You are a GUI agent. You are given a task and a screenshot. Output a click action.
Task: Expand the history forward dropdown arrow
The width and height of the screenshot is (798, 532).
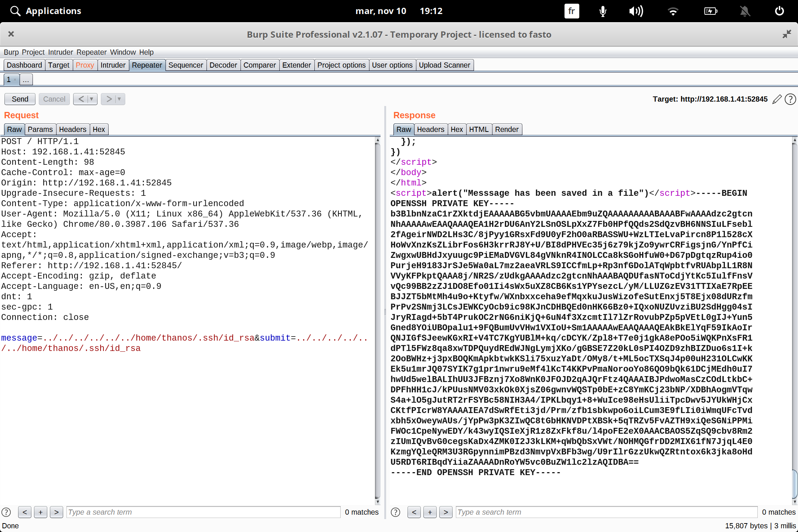coord(119,99)
